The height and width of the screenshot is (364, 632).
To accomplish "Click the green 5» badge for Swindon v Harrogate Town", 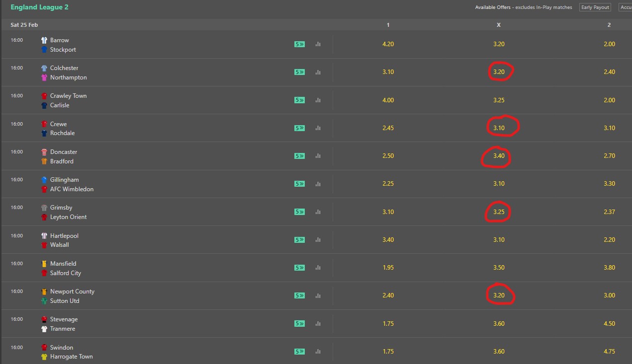I will [299, 352].
